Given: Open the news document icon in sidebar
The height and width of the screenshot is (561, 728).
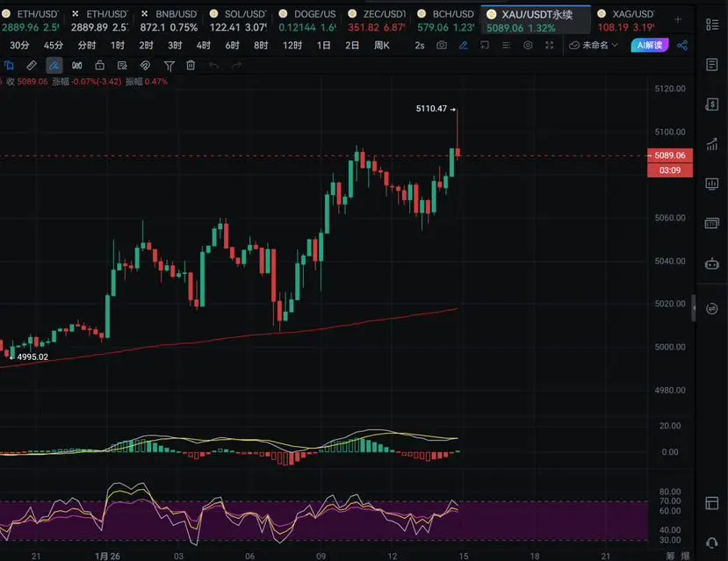Looking at the screenshot, I should [711, 64].
